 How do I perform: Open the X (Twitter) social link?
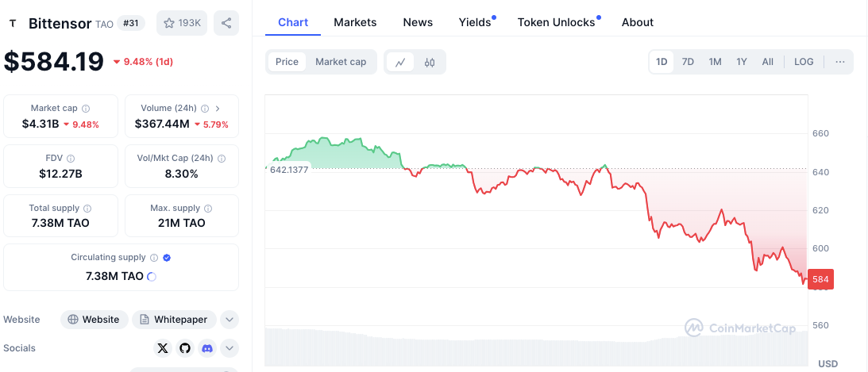click(163, 347)
